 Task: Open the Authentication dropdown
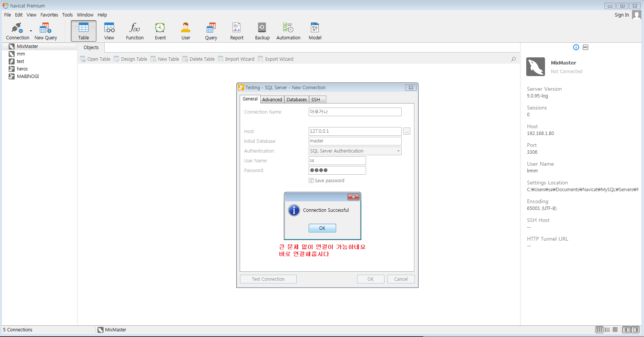click(x=355, y=151)
